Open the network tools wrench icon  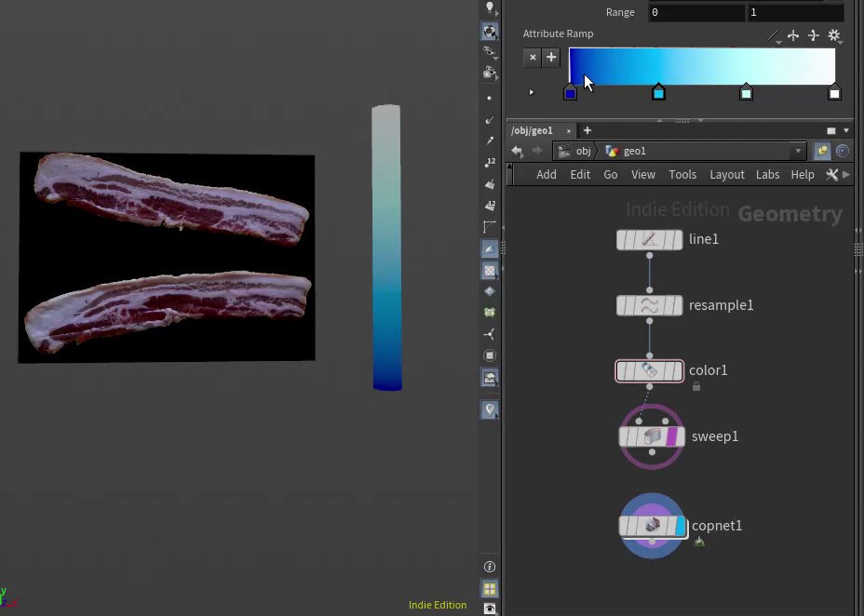point(831,175)
